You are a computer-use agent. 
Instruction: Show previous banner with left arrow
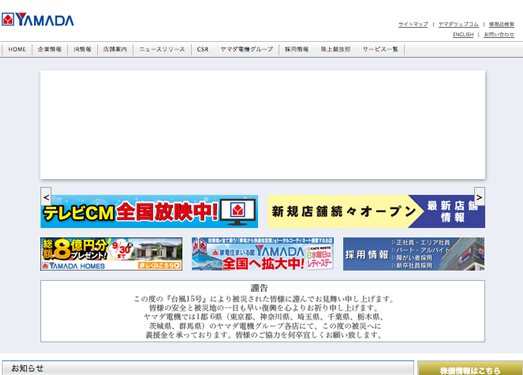46,197
